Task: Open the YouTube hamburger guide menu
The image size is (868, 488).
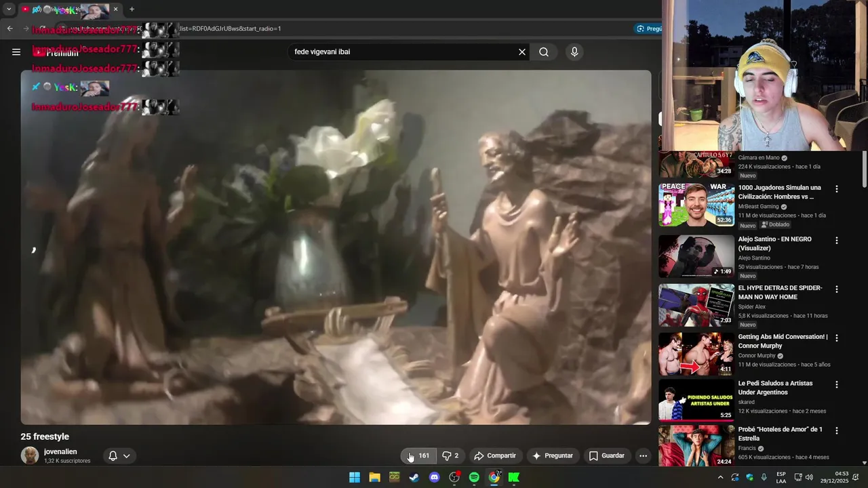Action: 16,52
